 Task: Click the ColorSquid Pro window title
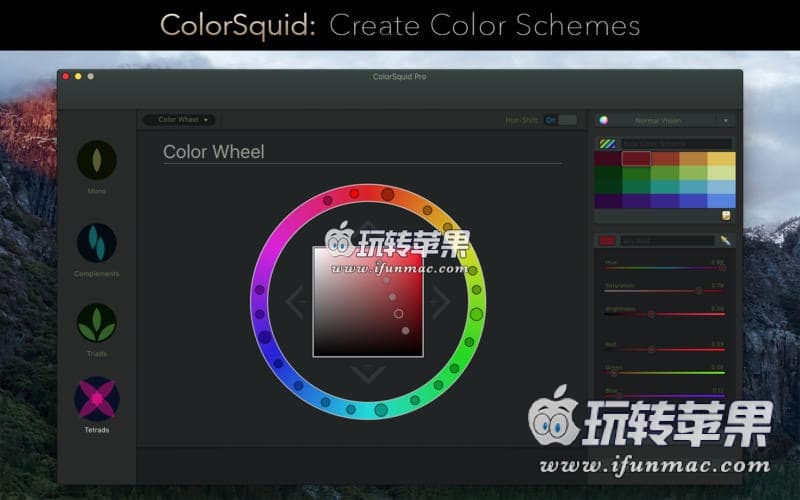pos(399,77)
